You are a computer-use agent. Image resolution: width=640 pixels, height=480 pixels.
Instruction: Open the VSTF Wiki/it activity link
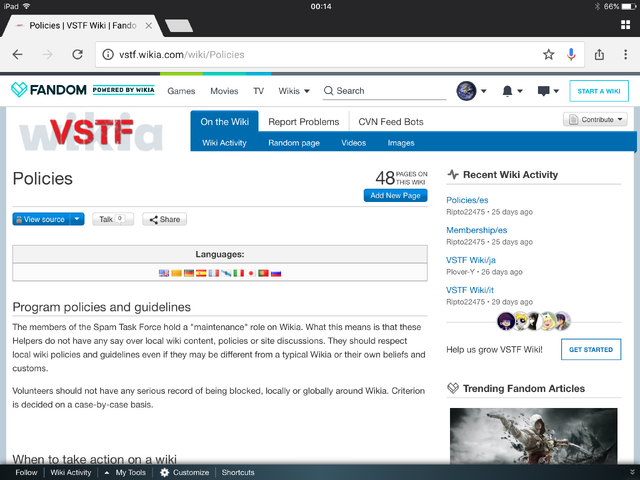(470, 290)
